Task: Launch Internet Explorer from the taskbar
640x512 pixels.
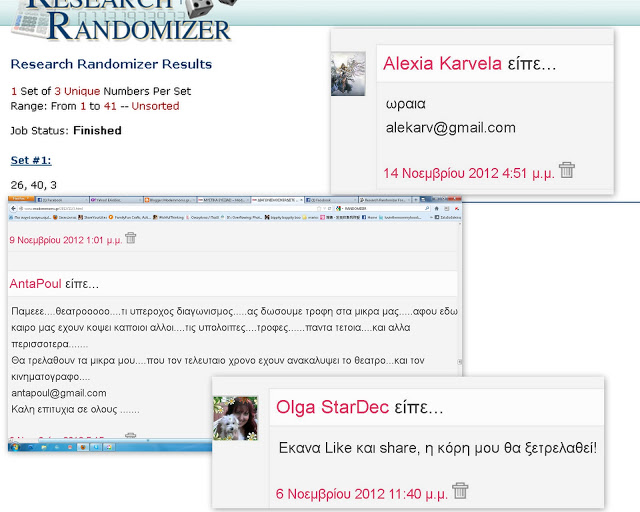Action: [32, 447]
